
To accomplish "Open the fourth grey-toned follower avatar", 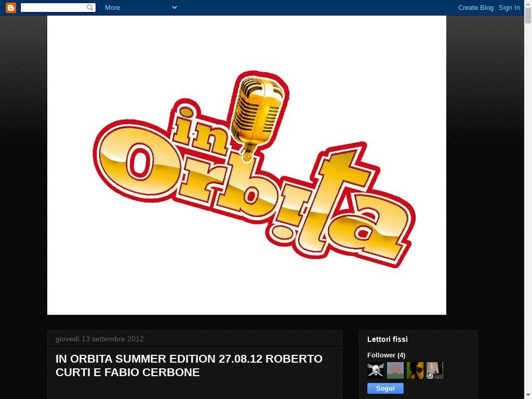I will [435, 370].
